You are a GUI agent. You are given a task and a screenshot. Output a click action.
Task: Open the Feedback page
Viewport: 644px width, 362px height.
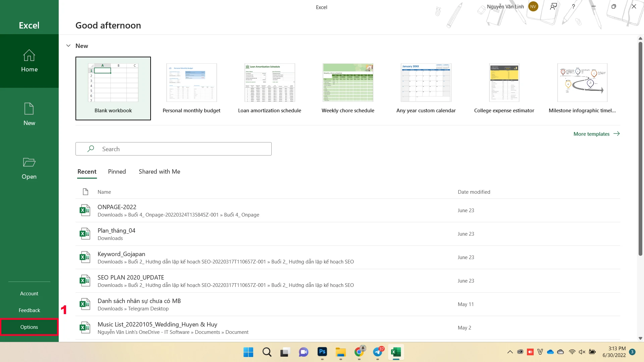pyautogui.click(x=29, y=310)
